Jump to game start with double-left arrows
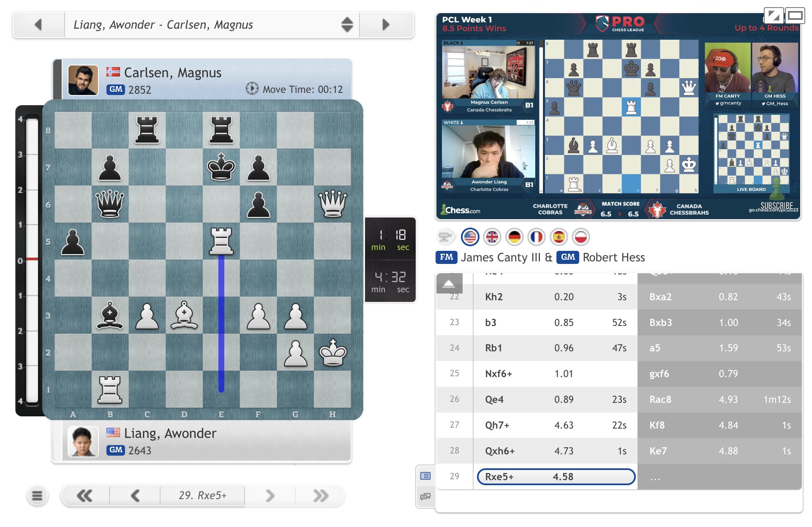 84,496
